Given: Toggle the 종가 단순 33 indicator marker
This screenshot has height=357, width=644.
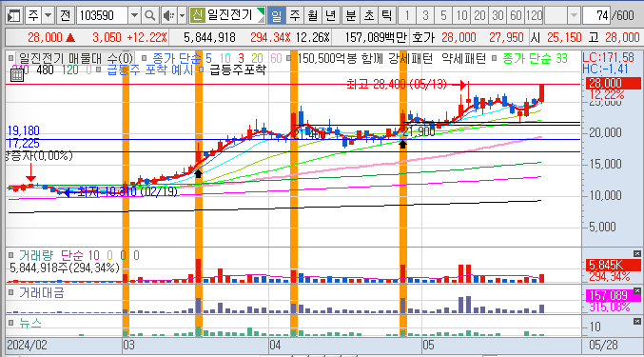Looking at the screenshot, I should 494,58.
